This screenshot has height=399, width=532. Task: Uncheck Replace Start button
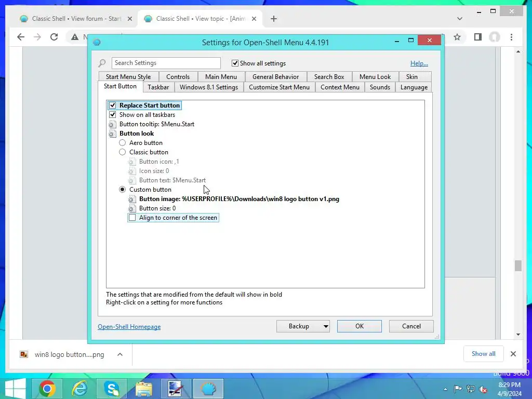(x=112, y=105)
